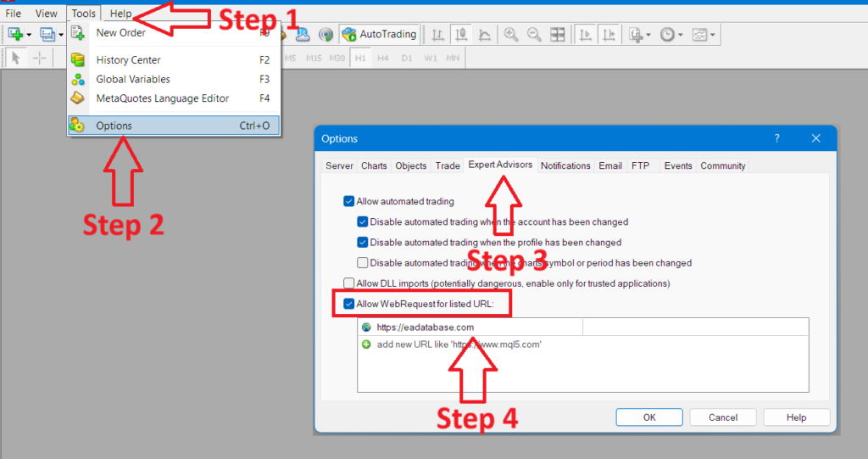Click the Tools menu
868x459 pixels.
[84, 14]
